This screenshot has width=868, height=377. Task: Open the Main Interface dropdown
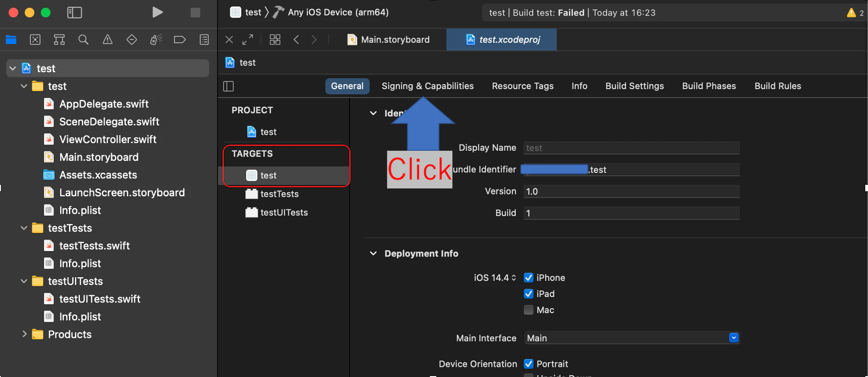coord(631,338)
